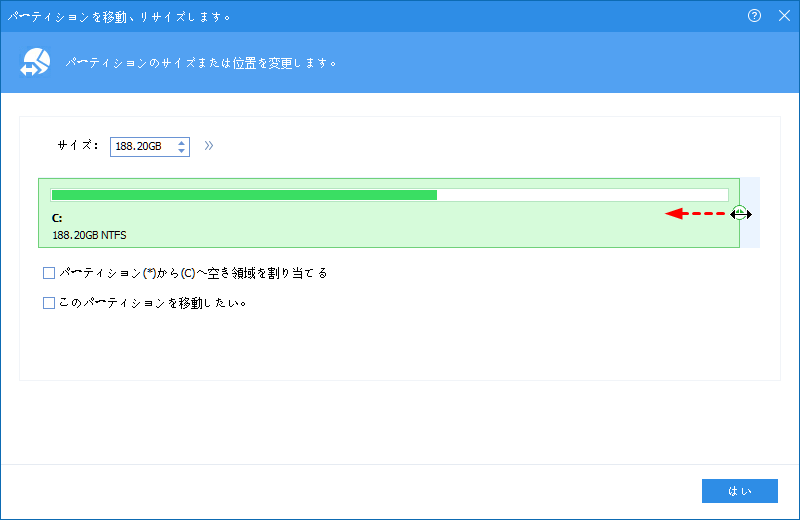Click the 'サイズ:' label
800x520 pixels.
click(x=78, y=145)
